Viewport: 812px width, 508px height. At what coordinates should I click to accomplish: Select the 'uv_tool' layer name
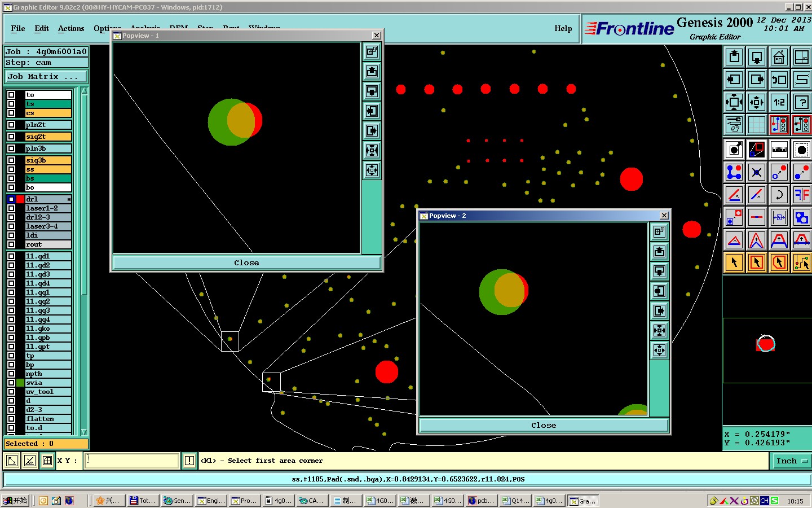[48, 392]
